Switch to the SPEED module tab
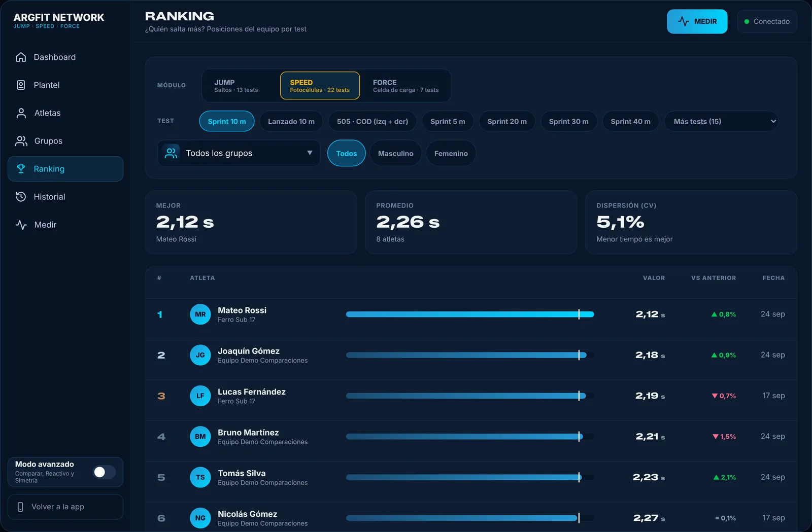This screenshot has height=532, width=812. pos(320,86)
